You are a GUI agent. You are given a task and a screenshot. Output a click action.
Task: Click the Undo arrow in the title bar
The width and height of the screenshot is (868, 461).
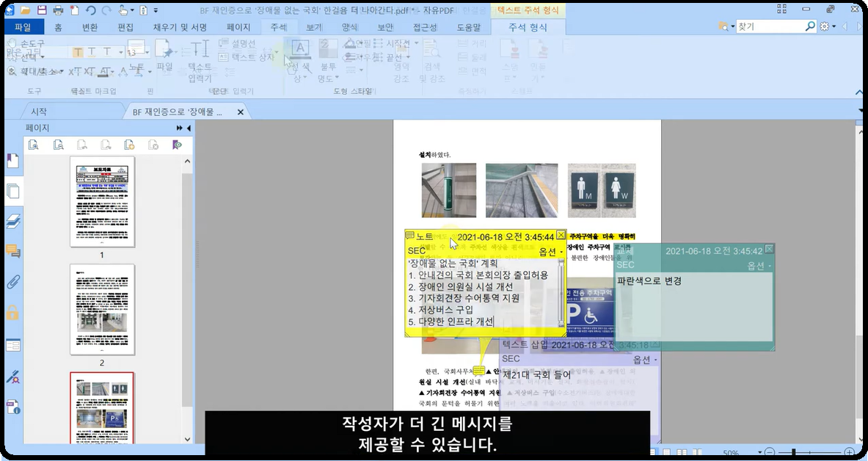tap(91, 10)
